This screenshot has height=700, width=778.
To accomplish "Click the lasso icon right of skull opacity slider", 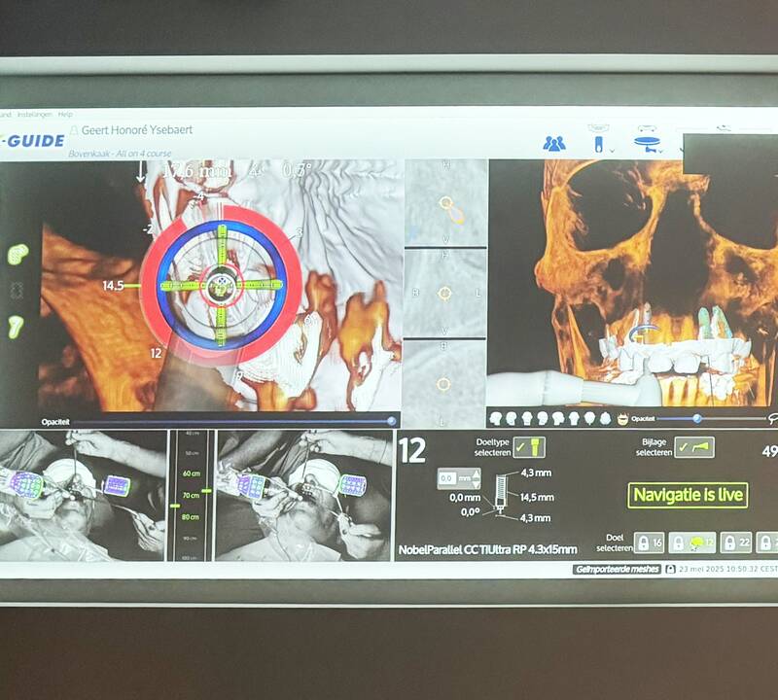I will tap(773, 419).
